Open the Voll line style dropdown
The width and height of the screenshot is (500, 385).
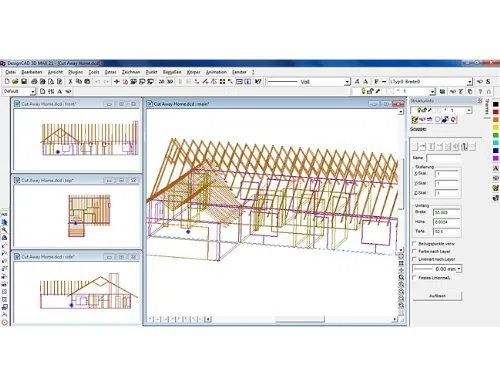(347, 82)
